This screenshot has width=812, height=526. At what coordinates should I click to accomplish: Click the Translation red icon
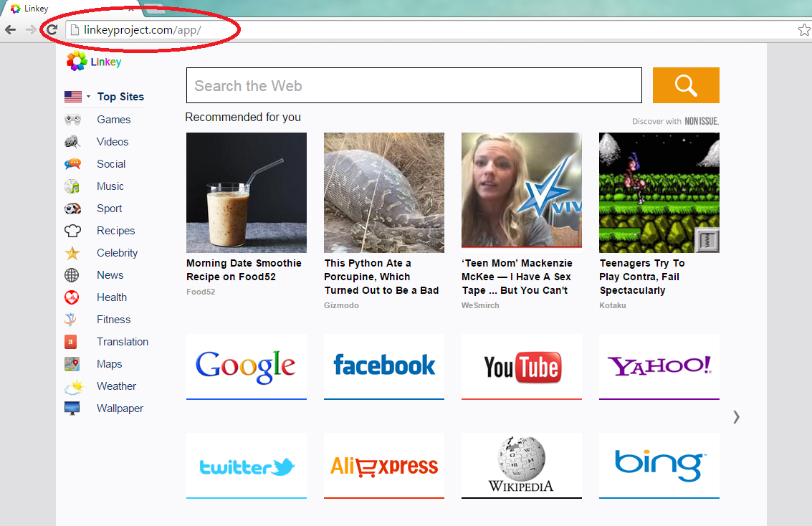tap(70, 342)
